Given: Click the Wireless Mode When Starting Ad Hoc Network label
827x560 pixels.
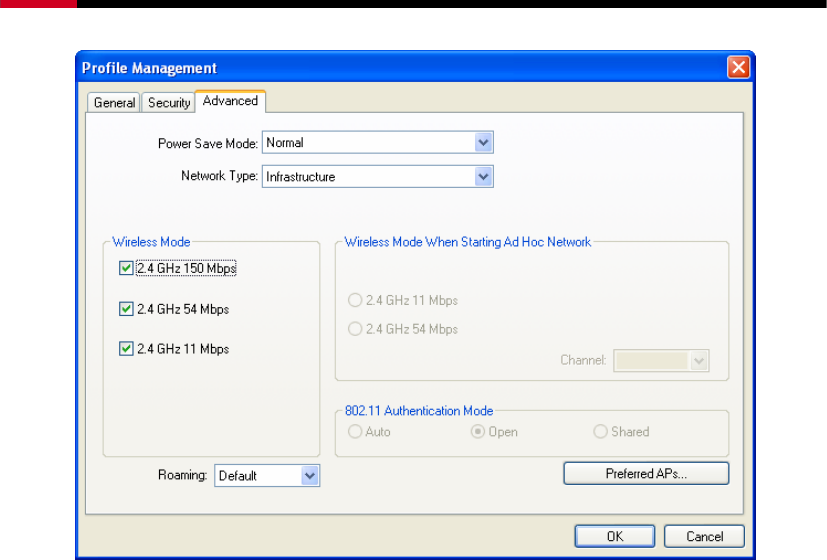Looking at the screenshot, I should [x=468, y=242].
